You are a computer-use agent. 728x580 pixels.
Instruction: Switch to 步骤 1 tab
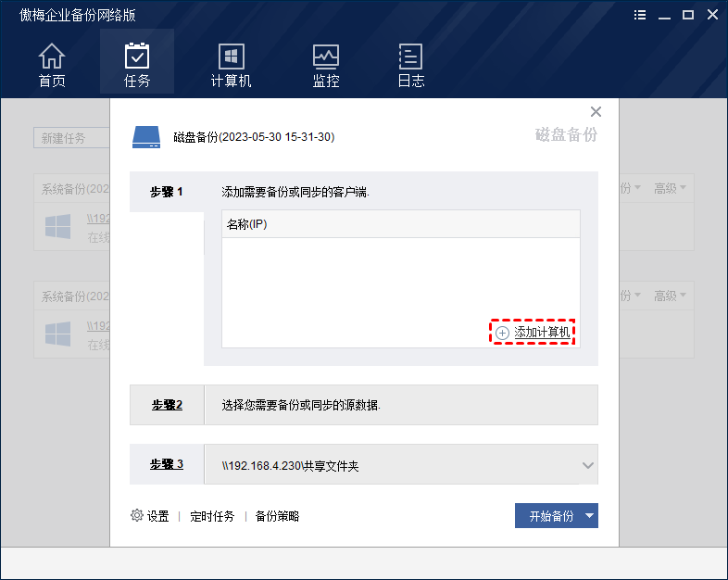[167, 192]
